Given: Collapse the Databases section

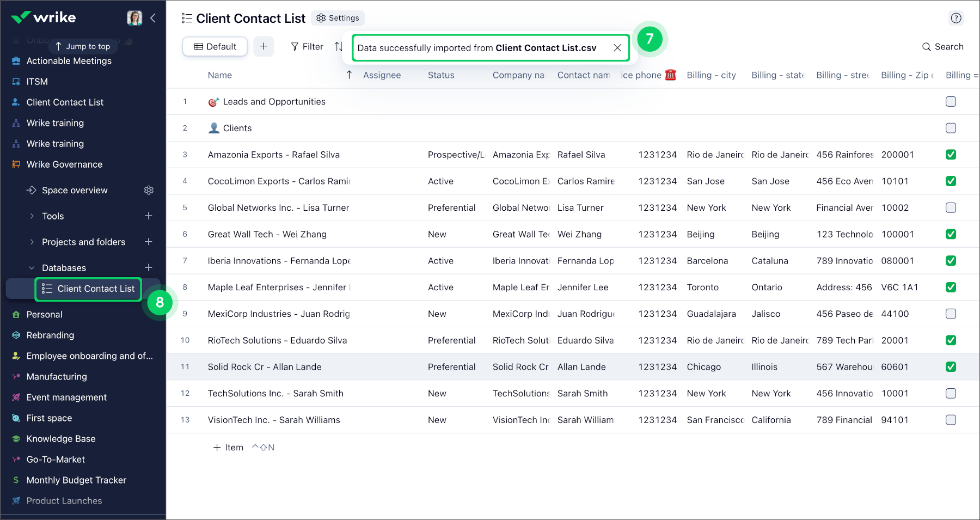Looking at the screenshot, I should click(x=32, y=267).
